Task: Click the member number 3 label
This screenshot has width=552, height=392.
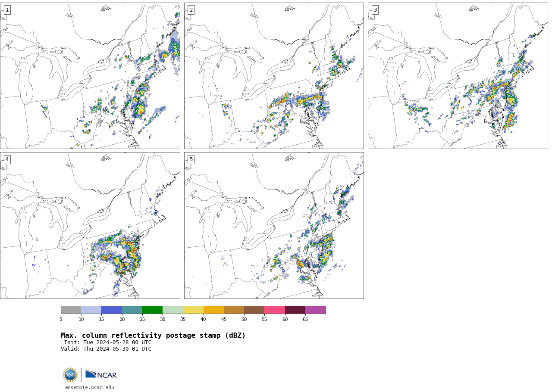Action: tap(375, 10)
